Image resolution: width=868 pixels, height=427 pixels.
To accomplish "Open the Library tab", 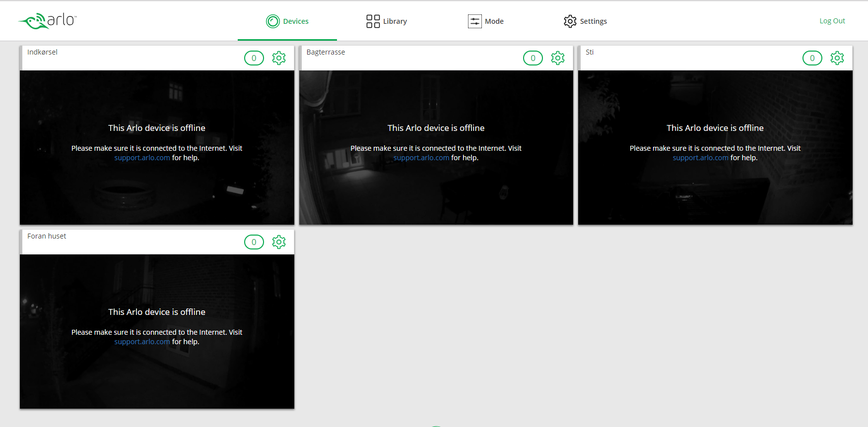I will pyautogui.click(x=387, y=21).
